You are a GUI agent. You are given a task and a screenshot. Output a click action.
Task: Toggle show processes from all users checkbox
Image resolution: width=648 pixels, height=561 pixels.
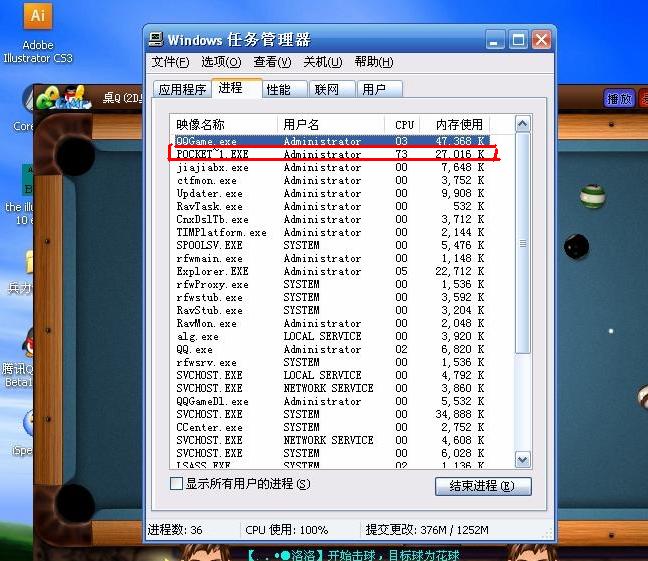tap(176, 483)
